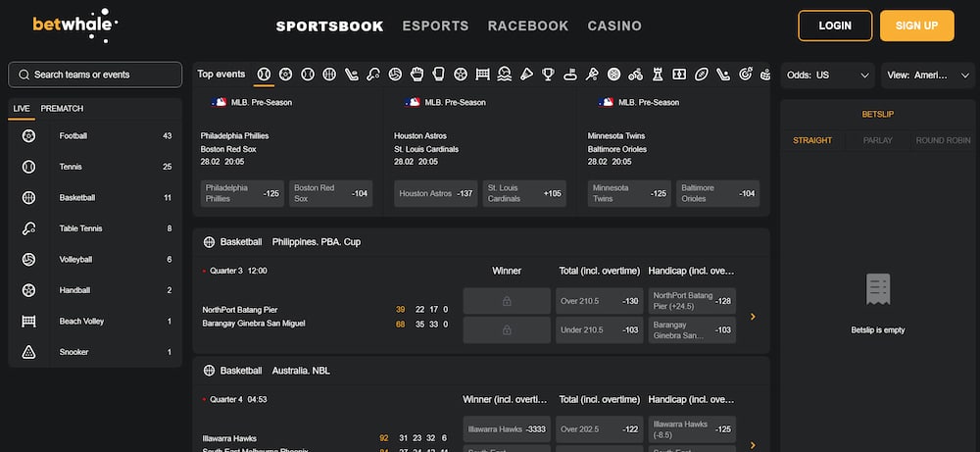Pick Illawarra Hawks (-8.5) handicap at -125
980x452 pixels.
pyautogui.click(x=692, y=429)
